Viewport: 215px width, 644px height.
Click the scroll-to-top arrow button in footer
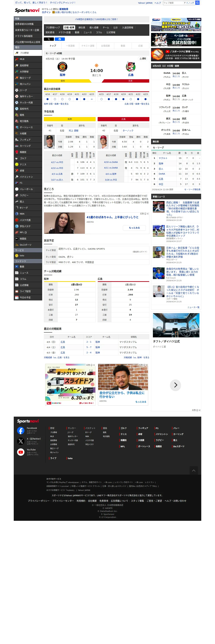tap(193, 470)
